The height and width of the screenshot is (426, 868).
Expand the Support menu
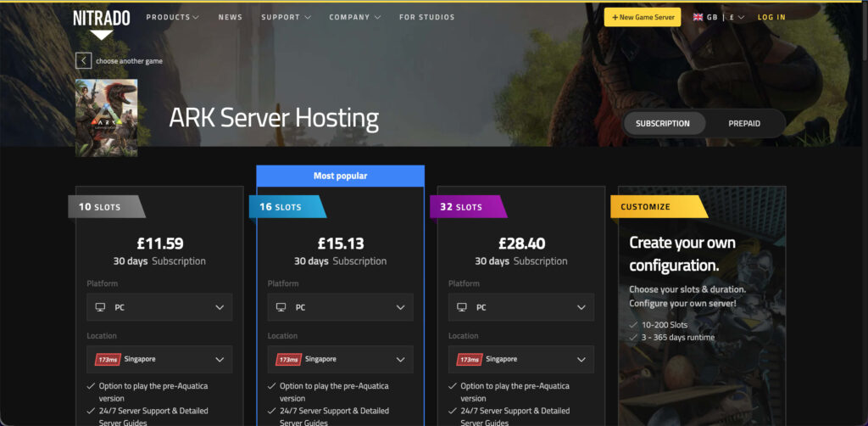[x=286, y=17]
